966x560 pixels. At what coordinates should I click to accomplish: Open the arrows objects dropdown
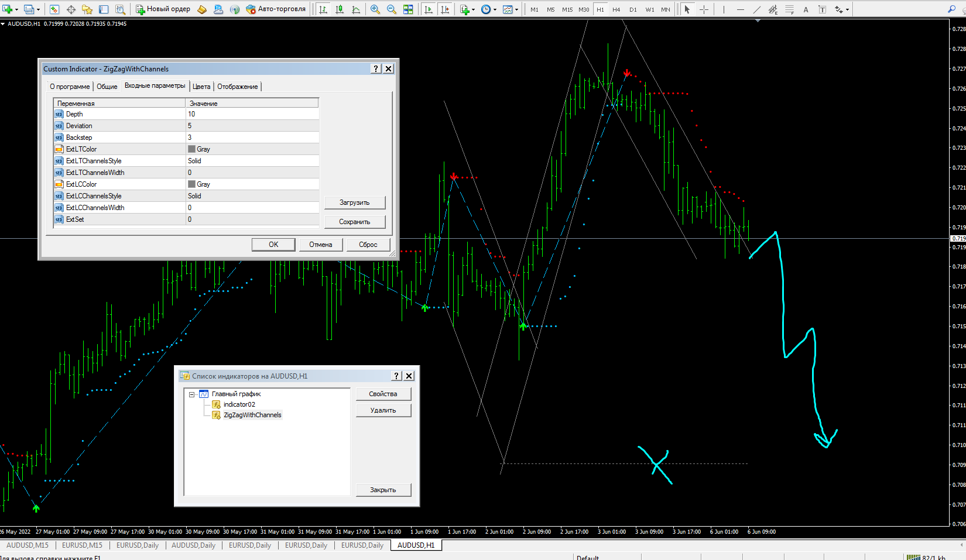(x=847, y=9)
